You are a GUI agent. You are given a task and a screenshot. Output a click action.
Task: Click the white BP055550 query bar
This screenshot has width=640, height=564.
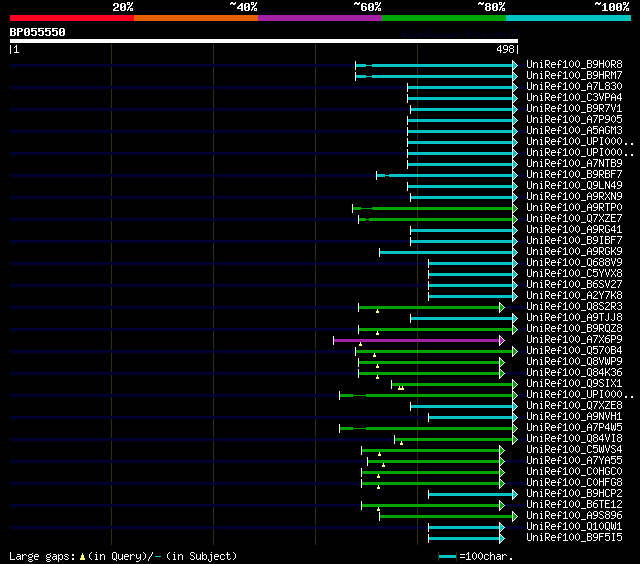coord(264,41)
